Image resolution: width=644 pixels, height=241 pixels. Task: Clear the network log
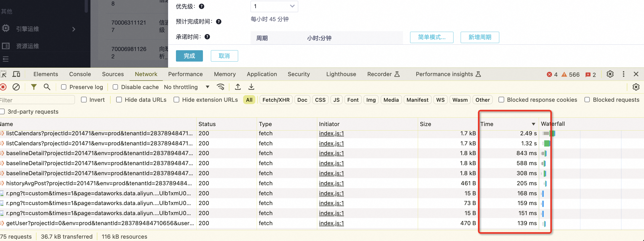click(x=16, y=87)
